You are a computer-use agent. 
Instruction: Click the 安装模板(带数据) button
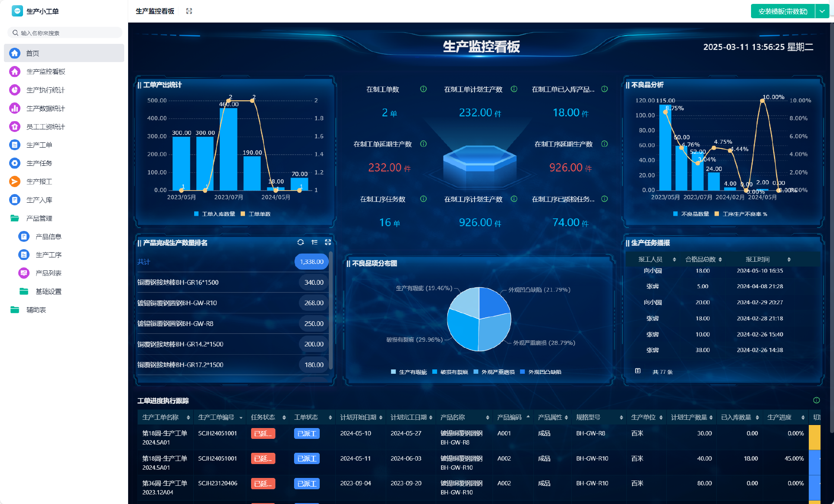783,11
